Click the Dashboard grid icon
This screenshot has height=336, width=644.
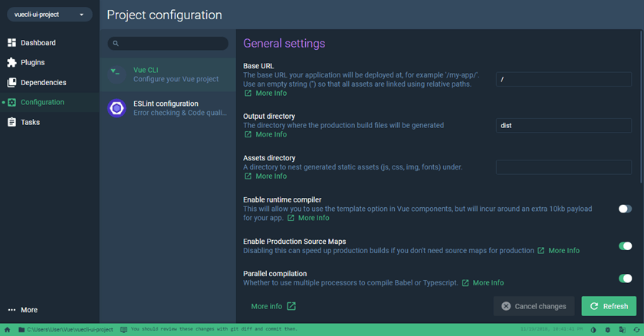[x=12, y=43]
